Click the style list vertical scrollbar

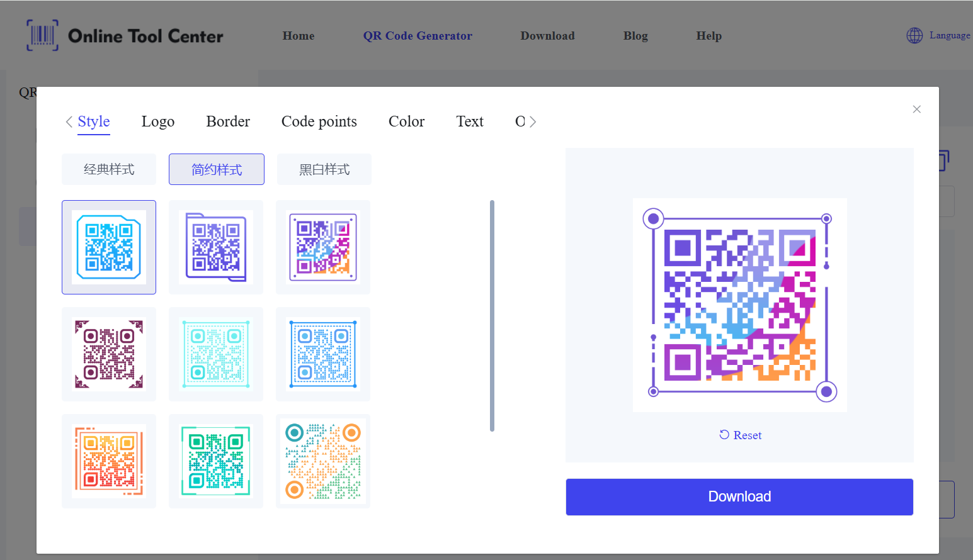click(x=492, y=316)
